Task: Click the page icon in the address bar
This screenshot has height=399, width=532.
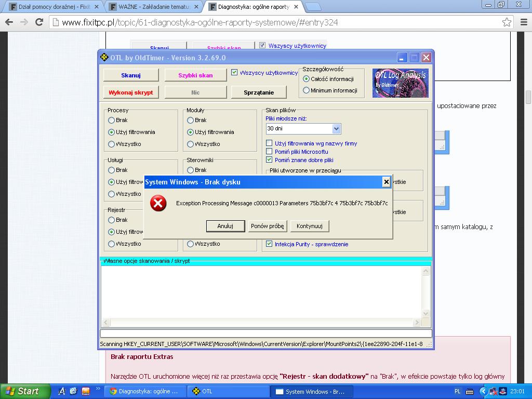Action: click(x=56, y=22)
